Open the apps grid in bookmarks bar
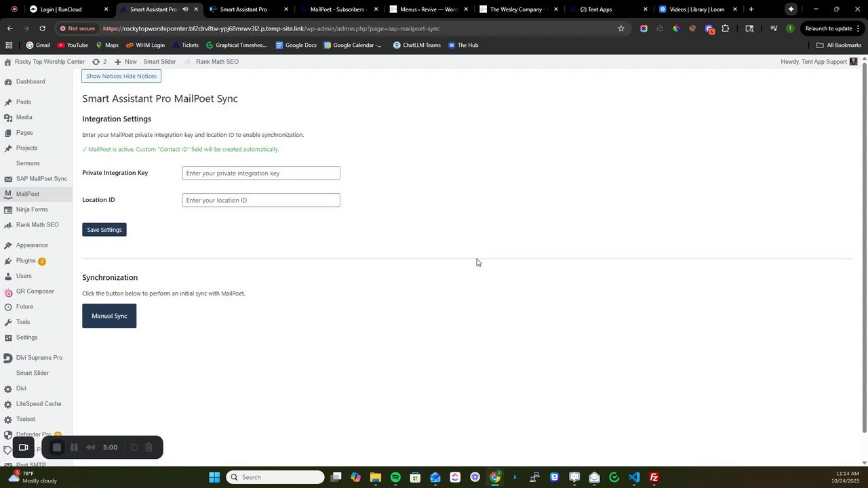 pyautogui.click(x=9, y=45)
